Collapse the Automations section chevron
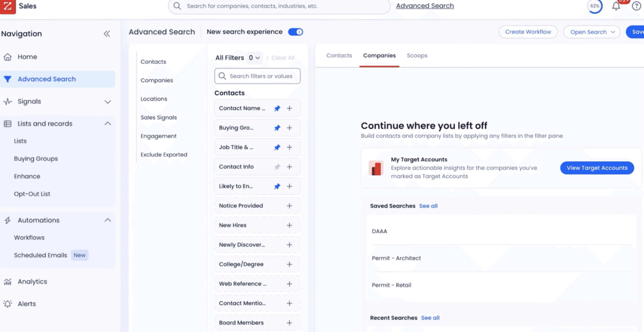The image size is (644, 332). coord(108,220)
